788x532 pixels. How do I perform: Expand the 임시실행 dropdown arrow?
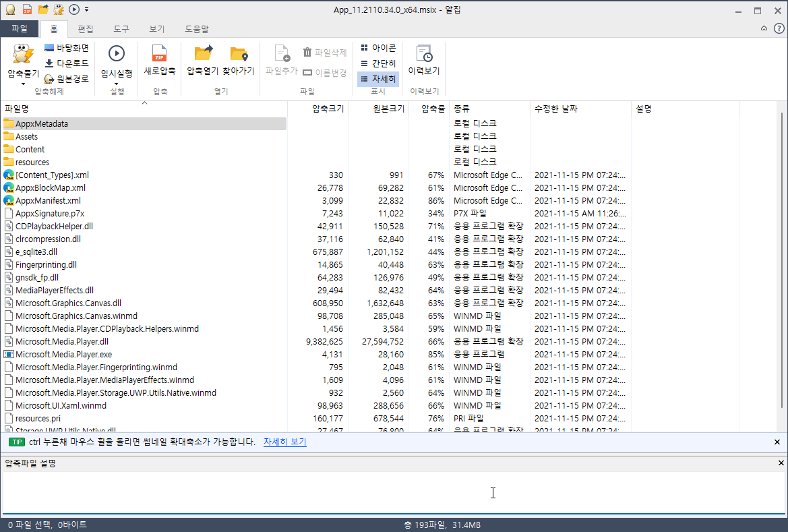click(117, 84)
